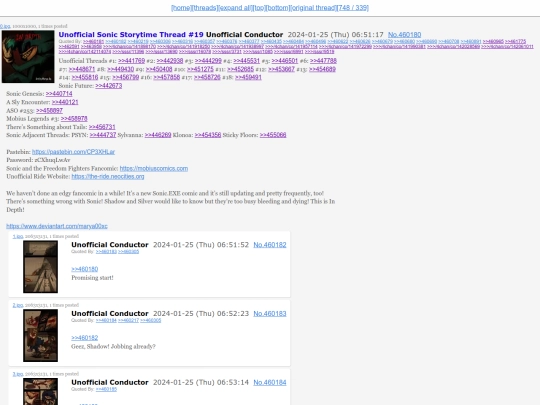Open the 3.jpg file link
This screenshot has height=405, width=540.
tap(18, 374)
